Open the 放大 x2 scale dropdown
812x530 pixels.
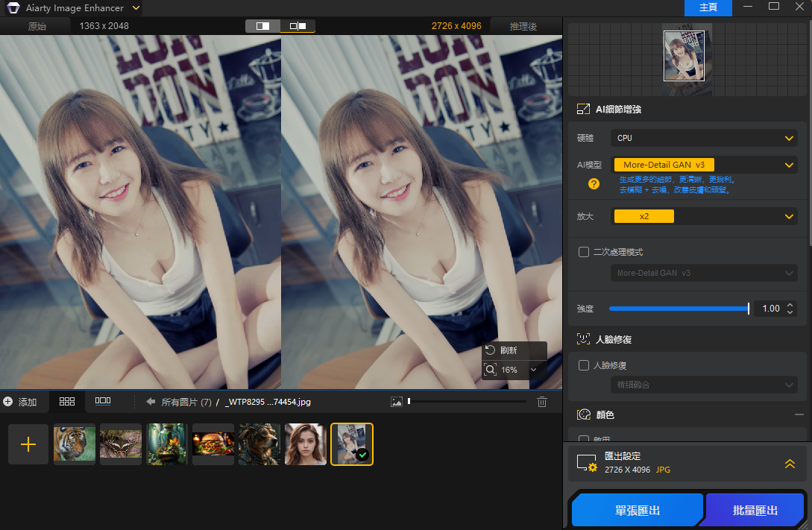click(x=704, y=216)
